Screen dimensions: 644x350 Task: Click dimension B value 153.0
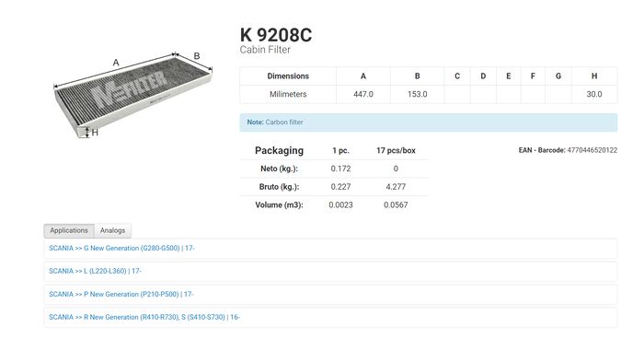(x=418, y=94)
